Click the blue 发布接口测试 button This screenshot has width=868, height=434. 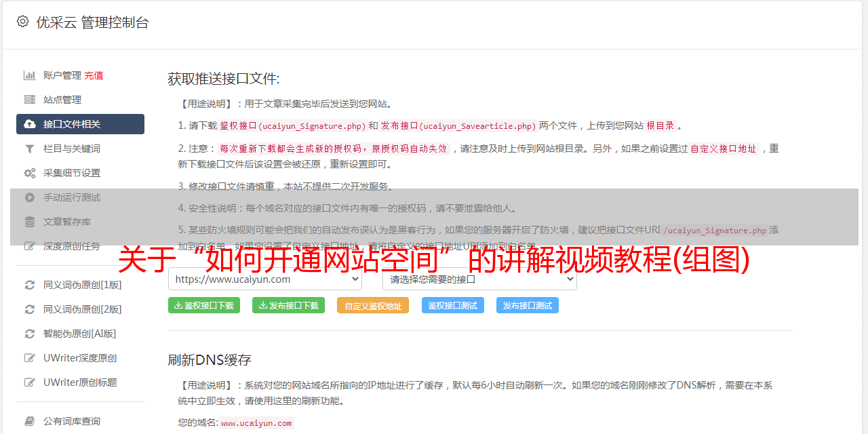point(528,305)
